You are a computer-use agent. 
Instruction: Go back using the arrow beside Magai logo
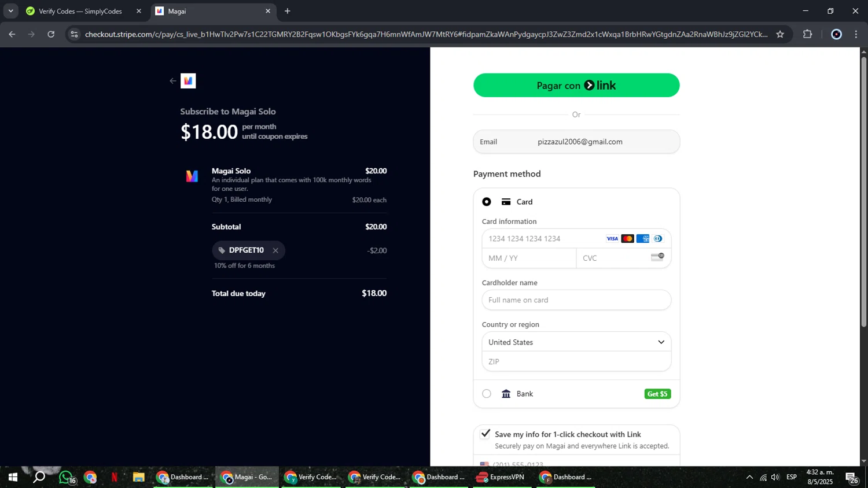click(x=172, y=81)
